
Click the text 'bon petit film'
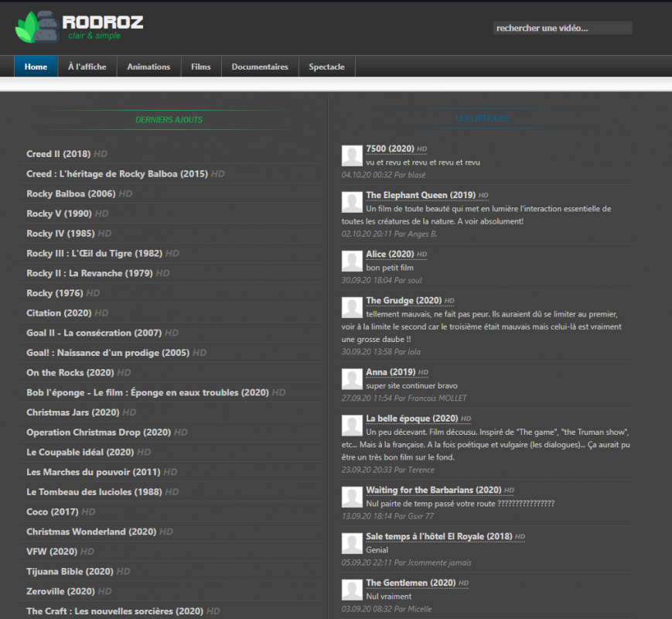pos(390,268)
